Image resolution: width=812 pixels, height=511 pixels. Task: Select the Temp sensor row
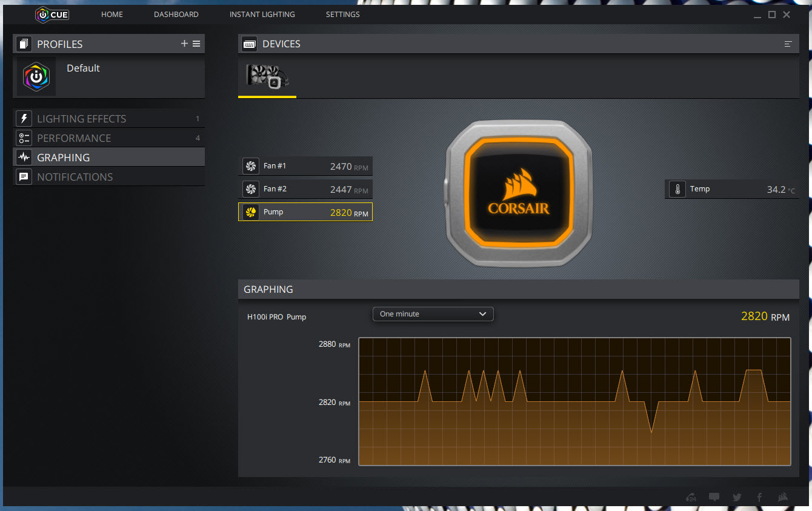click(x=731, y=189)
